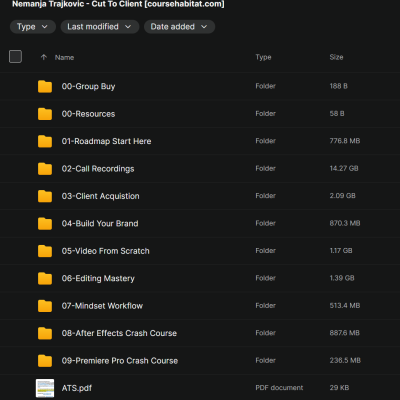The width and height of the screenshot is (400, 400).
Task: Click the 887.6 MB size value
Action: [345, 333]
